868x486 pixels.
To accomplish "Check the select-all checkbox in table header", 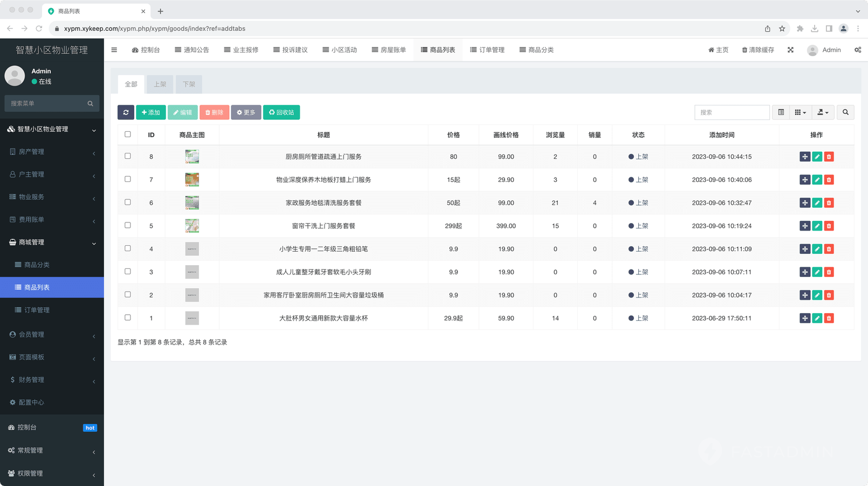I will click(128, 134).
